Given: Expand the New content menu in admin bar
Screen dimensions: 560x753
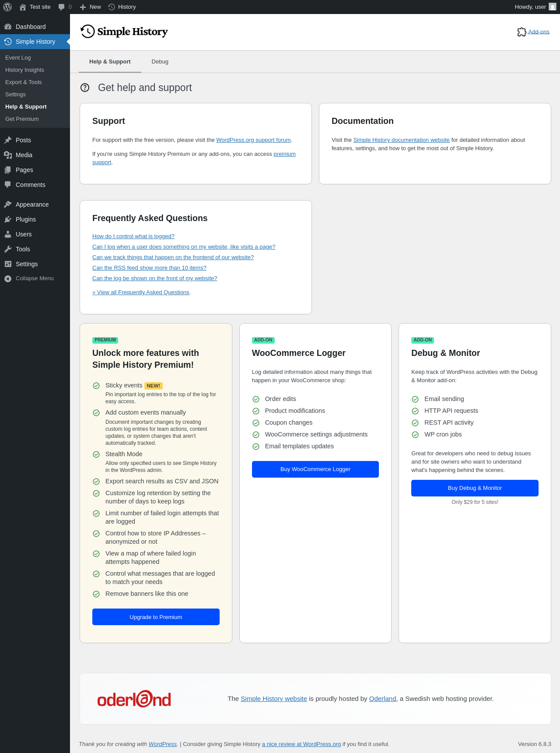Looking at the screenshot, I should click(91, 7).
